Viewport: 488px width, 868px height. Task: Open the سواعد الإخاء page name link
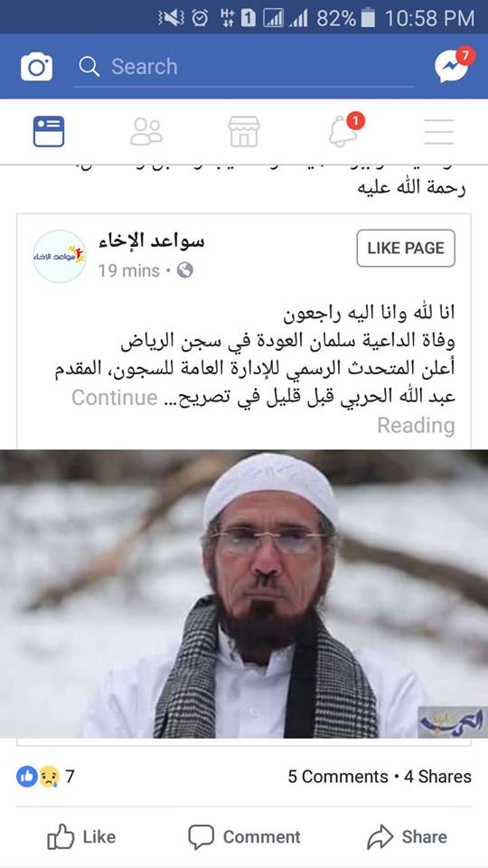click(152, 241)
